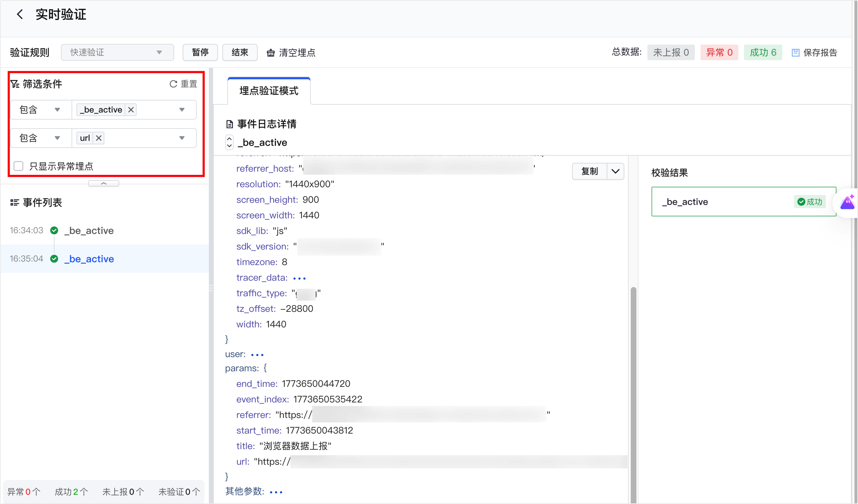This screenshot has height=504, width=858.
Task: Click the 结束 button
Action: (240, 52)
